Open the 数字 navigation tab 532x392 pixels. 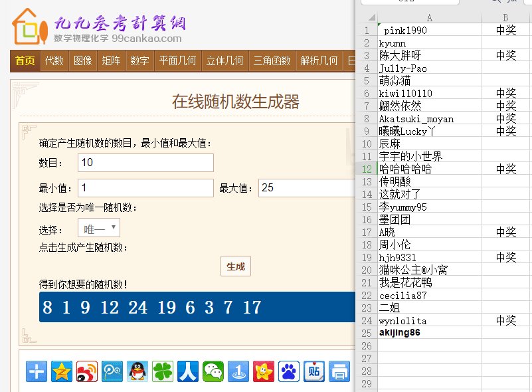click(139, 60)
